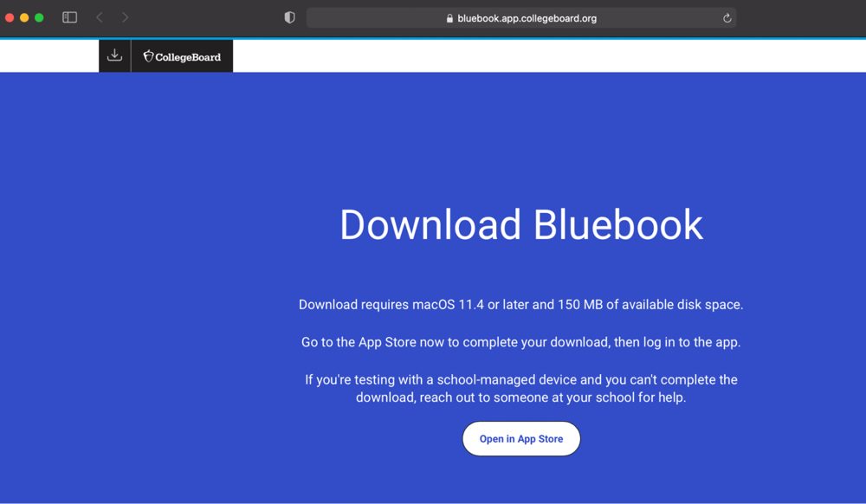866x504 pixels.
Task: Show the site security popover via the lock
Action: [x=449, y=17]
